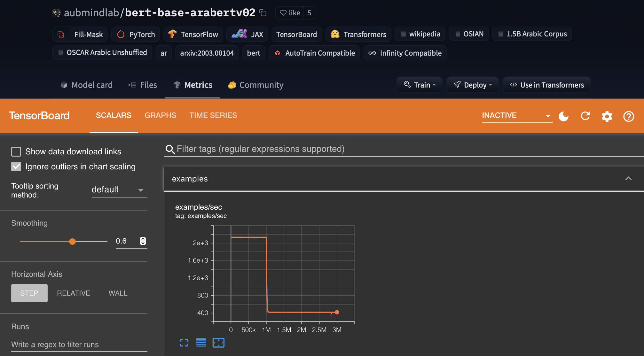Click Use in Transformers button
Viewport: 644px width, 356px height.
[547, 85]
